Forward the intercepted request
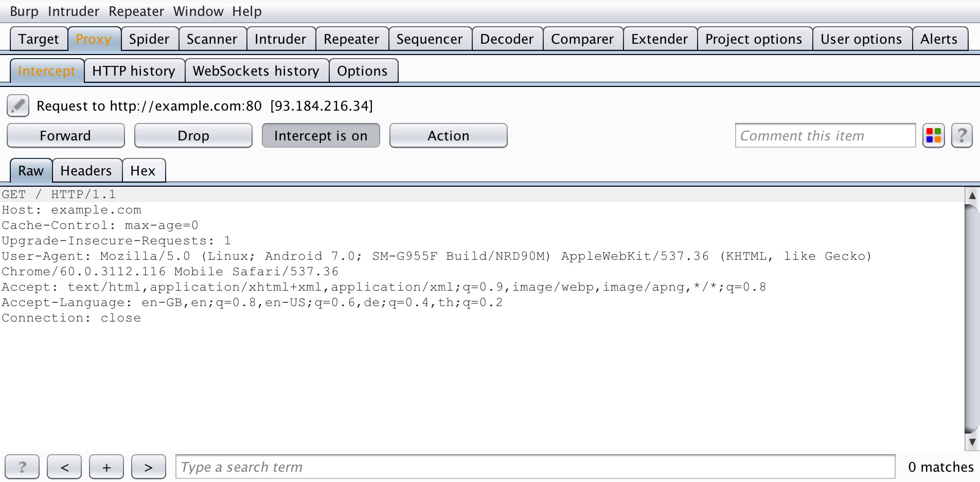Screen dimensions: 980x482 65,136
